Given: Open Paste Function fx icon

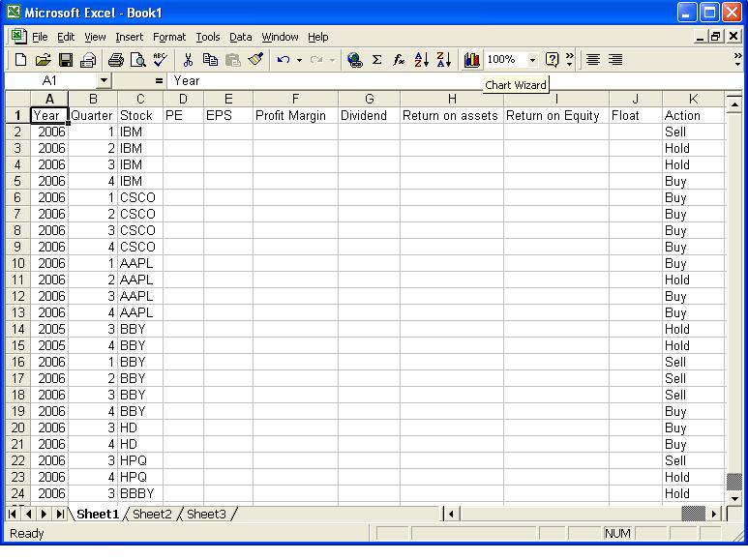Looking at the screenshot, I should (x=399, y=60).
